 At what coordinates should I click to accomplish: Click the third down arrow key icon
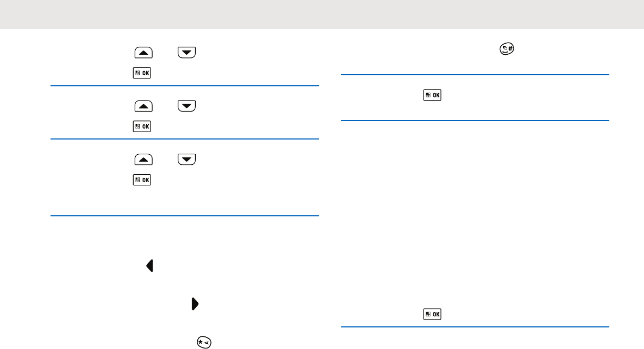point(186,159)
